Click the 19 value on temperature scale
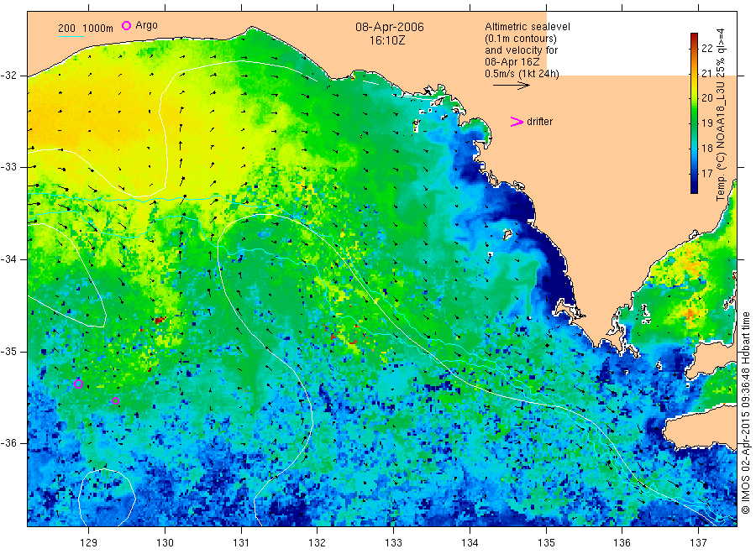The image size is (756, 554). tap(706, 123)
